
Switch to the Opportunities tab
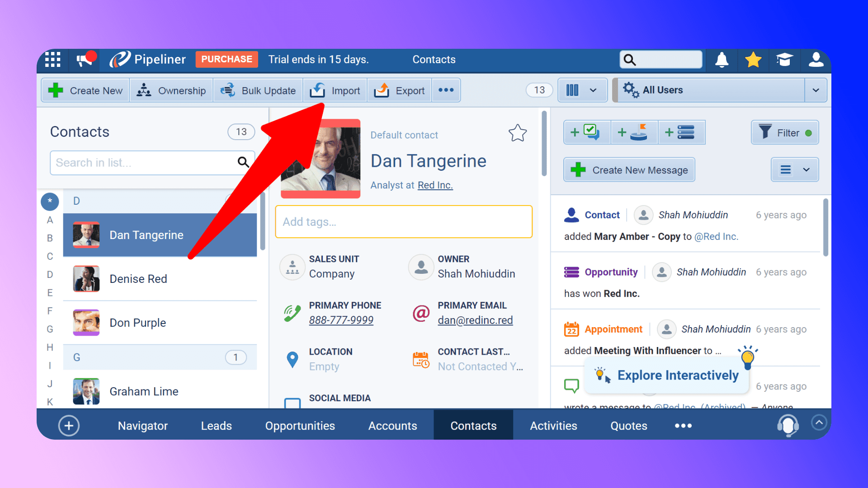point(300,426)
